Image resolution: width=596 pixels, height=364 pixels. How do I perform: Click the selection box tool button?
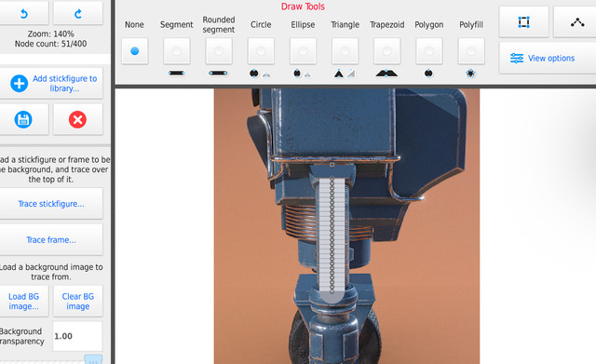point(523,22)
